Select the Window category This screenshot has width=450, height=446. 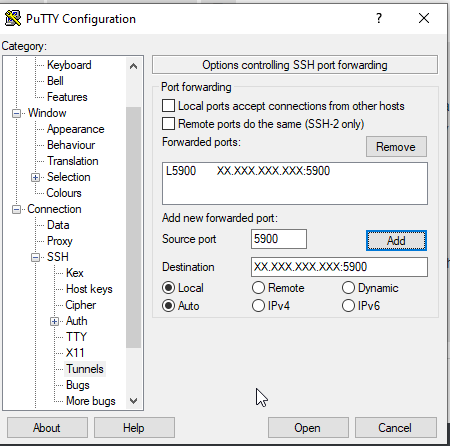(47, 113)
